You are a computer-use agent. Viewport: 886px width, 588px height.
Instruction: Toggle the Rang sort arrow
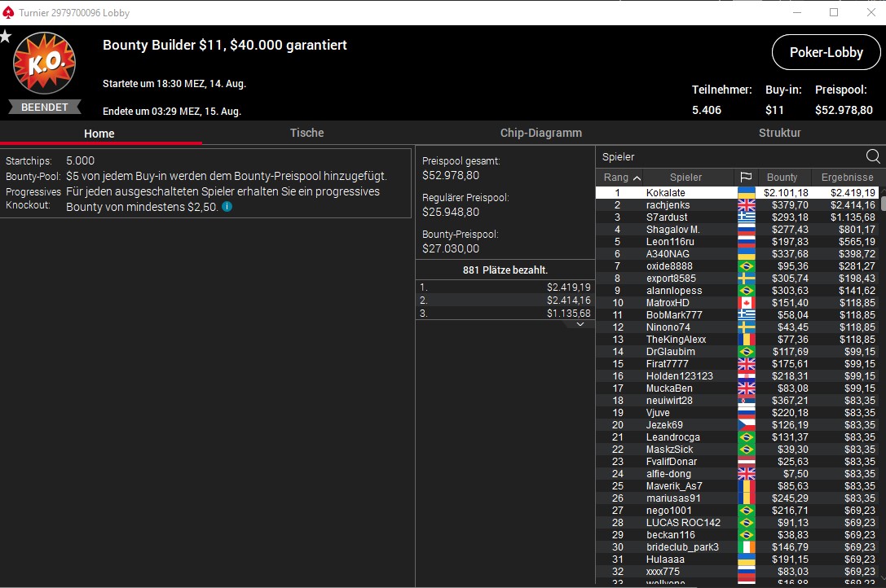[637, 178]
